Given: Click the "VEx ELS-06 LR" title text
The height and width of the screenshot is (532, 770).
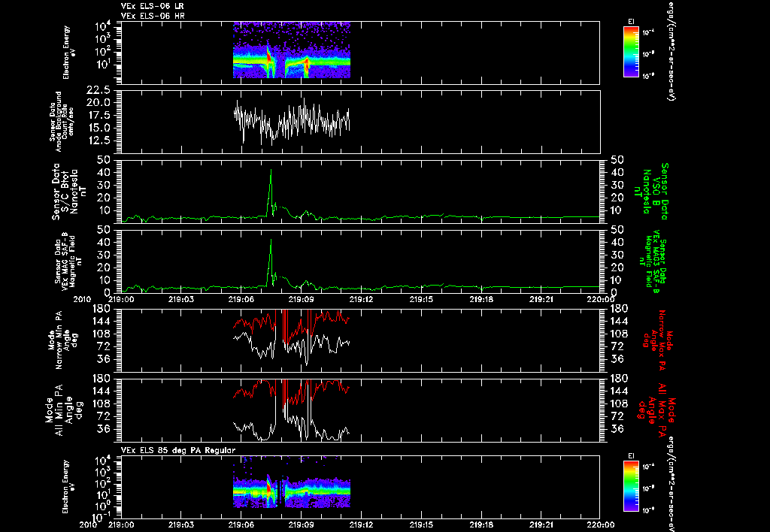Looking at the screenshot, I should 152,6.
